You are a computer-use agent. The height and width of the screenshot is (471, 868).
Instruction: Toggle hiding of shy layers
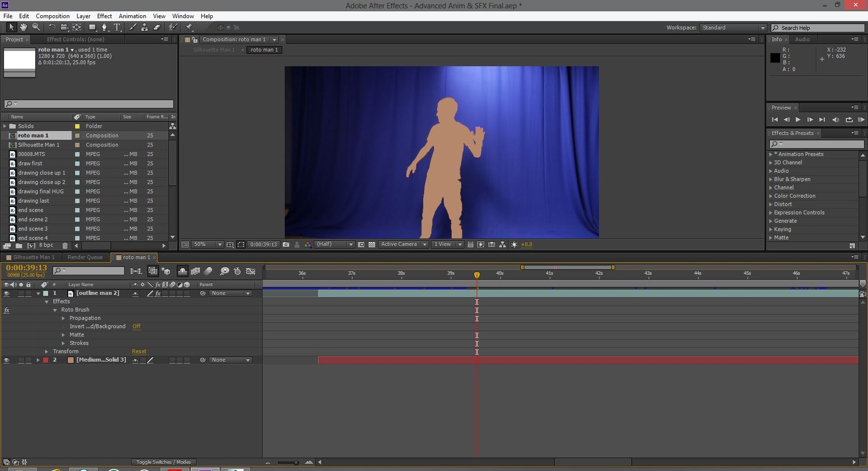pyautogui.click(x=183, y=271)
